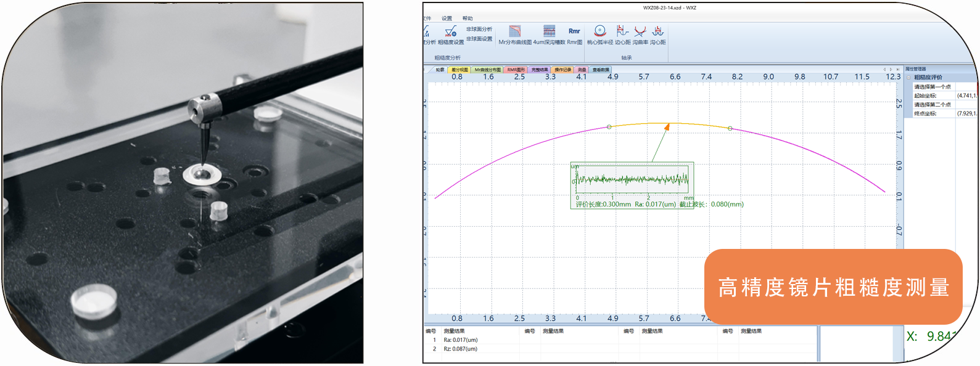Viewport: 980px width, 366px height.
Task: Click 非球面分析 in the ribbon
Action: pos(479,30)
